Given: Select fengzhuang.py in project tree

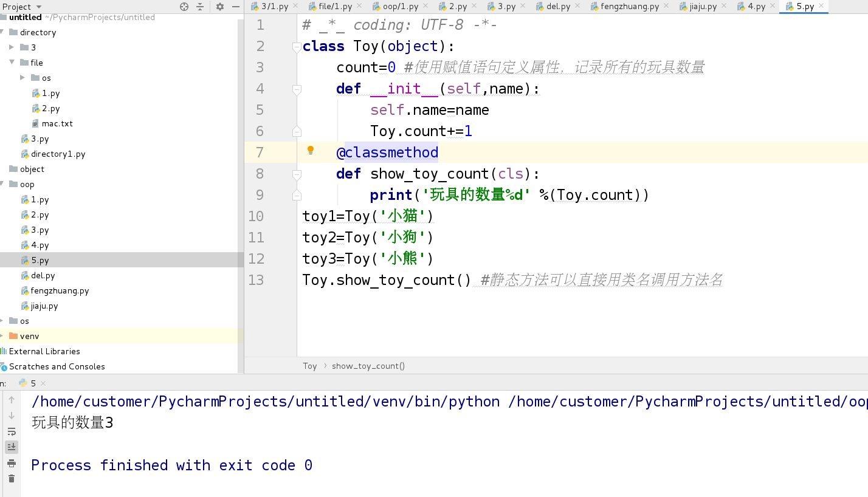Looking at the screenshot, I should click(60, 290).
